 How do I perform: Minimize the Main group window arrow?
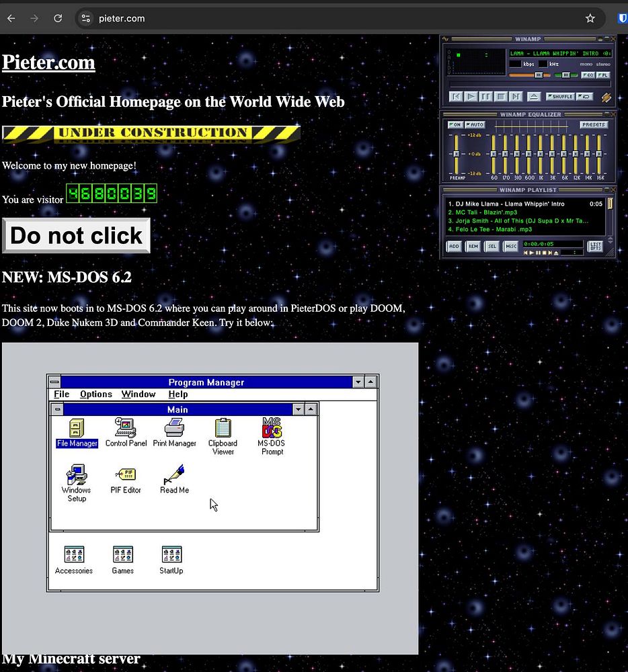299,409
